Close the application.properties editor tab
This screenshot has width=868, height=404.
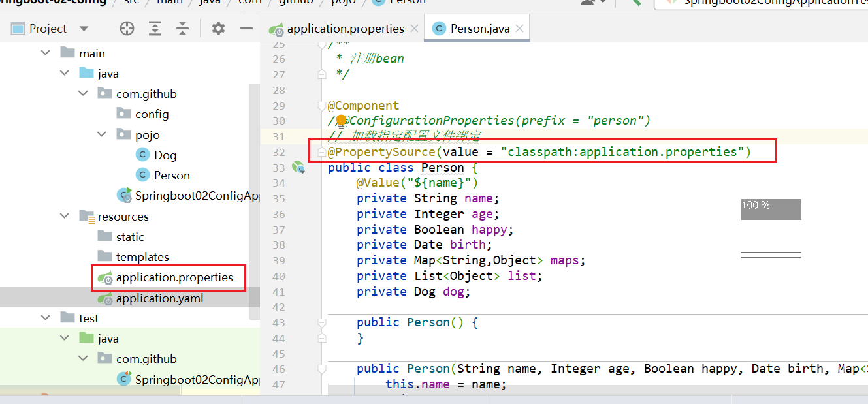coord(415,29)
